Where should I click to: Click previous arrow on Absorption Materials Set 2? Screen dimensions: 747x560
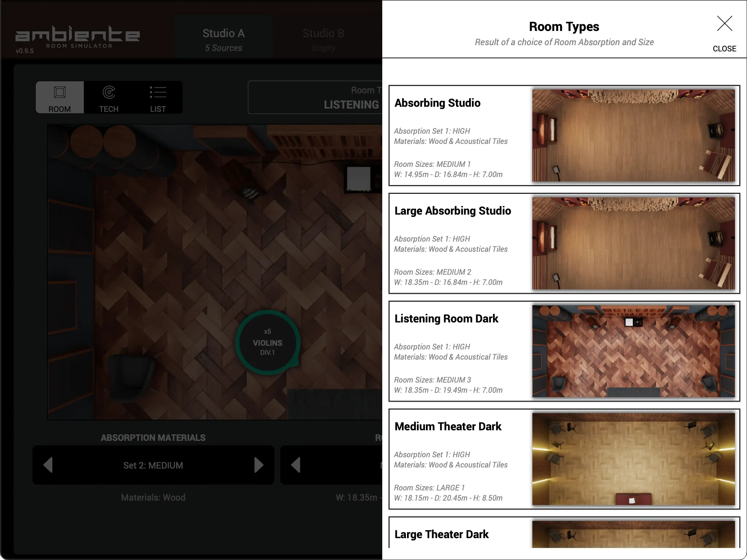[x=47, y=465]
